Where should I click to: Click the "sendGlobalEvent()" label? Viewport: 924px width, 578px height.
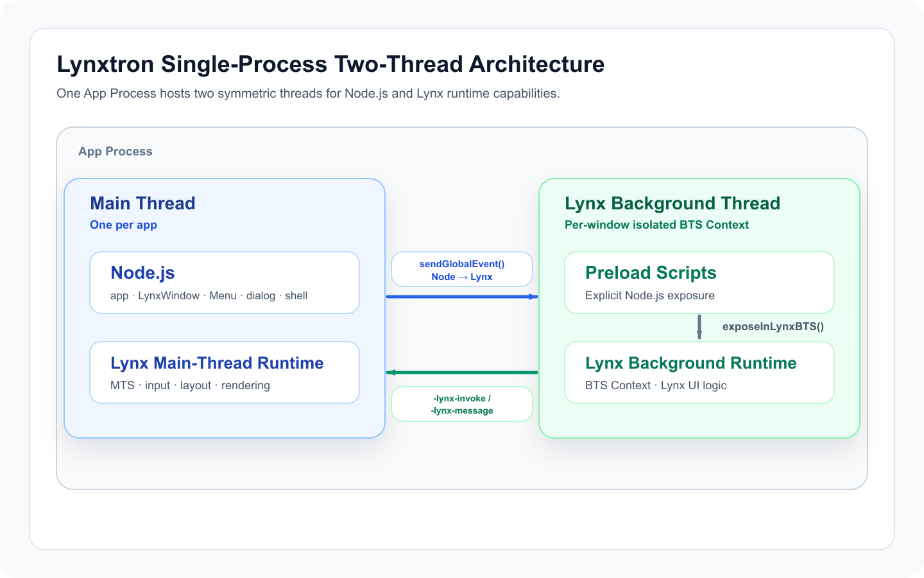pos(462,264)
